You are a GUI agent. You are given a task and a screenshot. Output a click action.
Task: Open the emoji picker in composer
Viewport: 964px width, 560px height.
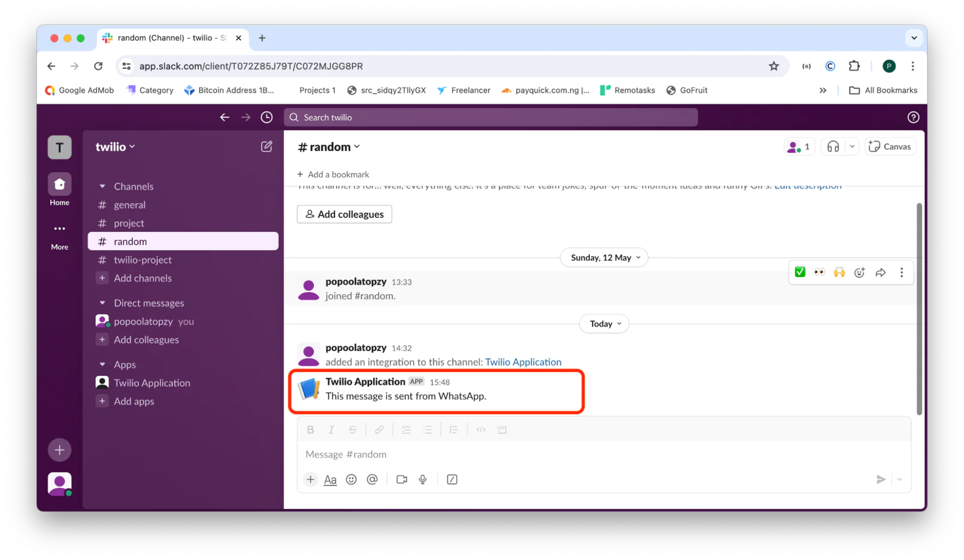(x=351, y=479)
